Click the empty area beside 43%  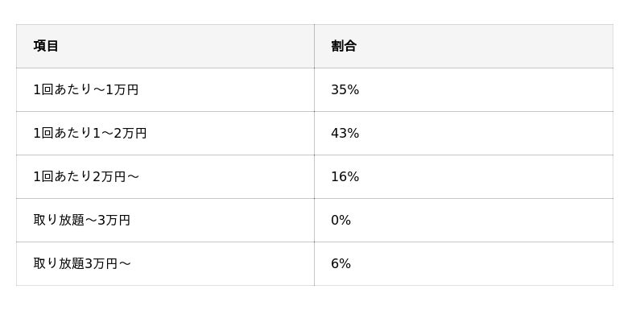click(x=485, y=133)
